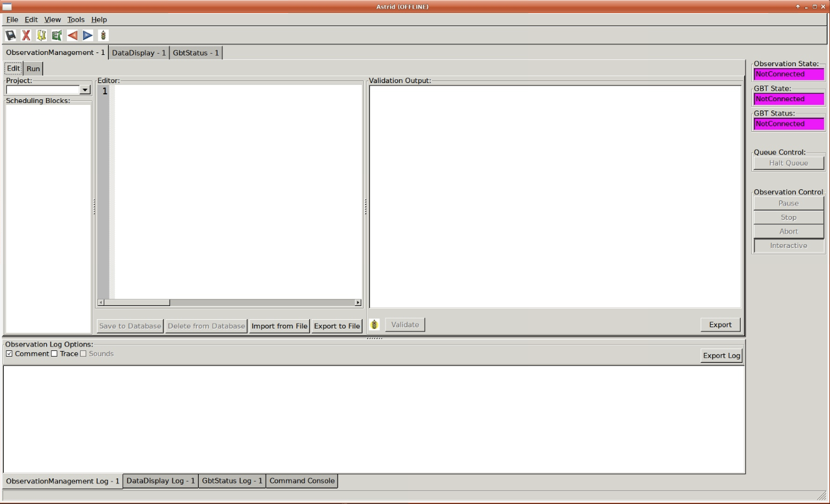The width and height of the screenshot is (830, 504).
Task: Click Export button under Validation Output
Action: [x=720, y=325]
